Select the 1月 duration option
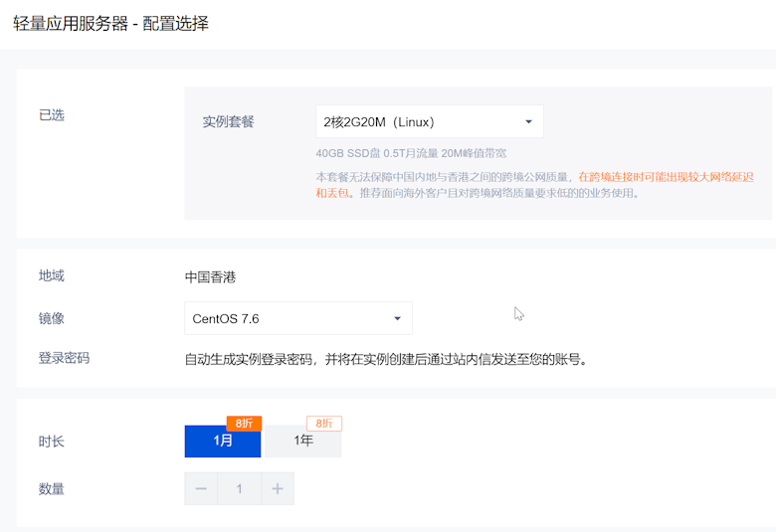The width and height of the screenshot is (776, 532). (223, 441)
